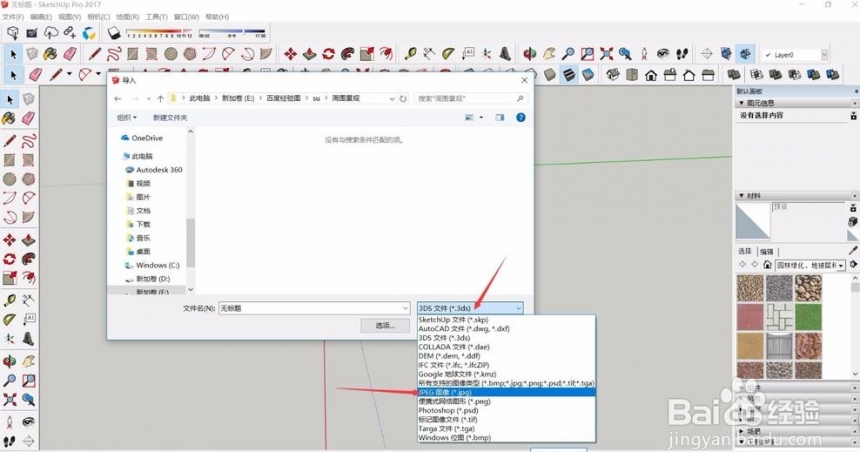This screenshot has width=860, height=452.
Task: Choose AutoCAD 文件 (*.dwg, *.dxf) file type
Action: pyautogui.click(x=506, y=329)
